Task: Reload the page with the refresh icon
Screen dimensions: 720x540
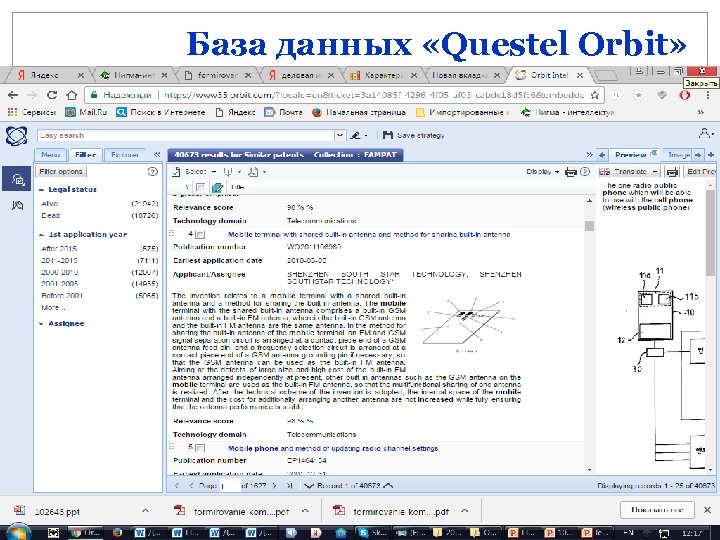Action: [x=52, y=95]
